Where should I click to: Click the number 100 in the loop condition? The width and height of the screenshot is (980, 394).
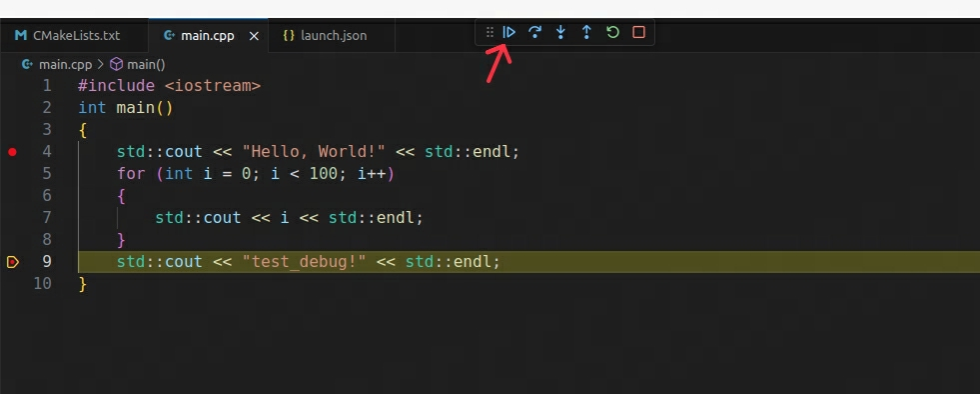[324, 173]
